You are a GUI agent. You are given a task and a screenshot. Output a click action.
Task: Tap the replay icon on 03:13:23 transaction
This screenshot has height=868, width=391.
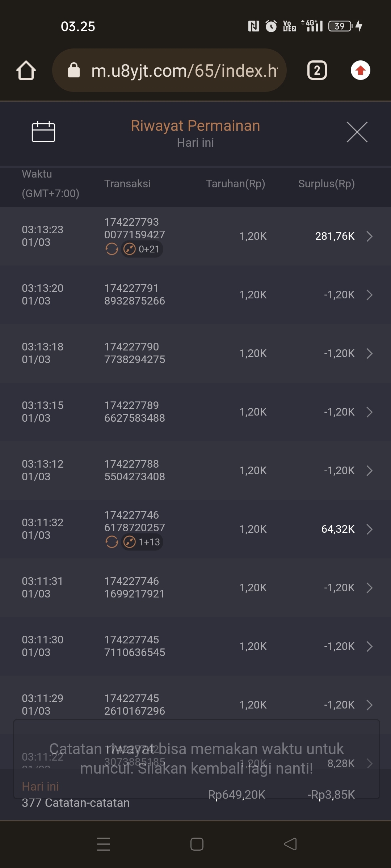(x=112, y=249)
